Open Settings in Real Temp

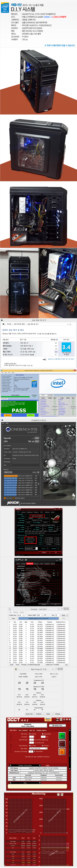click(x=58, y=714)
